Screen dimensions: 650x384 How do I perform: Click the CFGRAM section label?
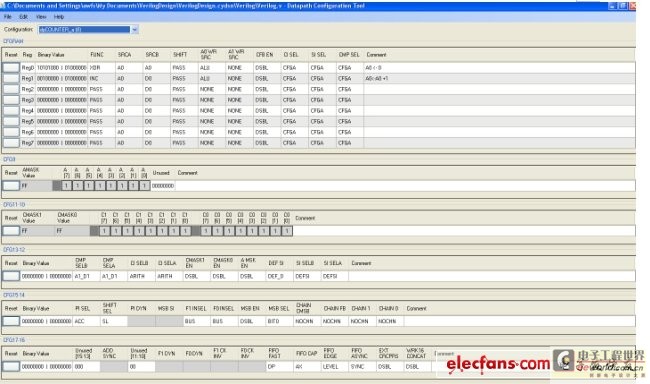coord(13,41)
